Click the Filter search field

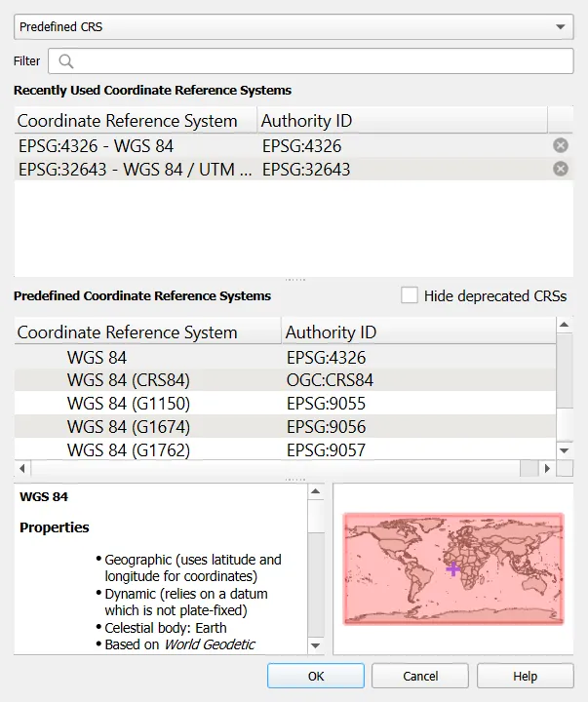pos(311,60)
